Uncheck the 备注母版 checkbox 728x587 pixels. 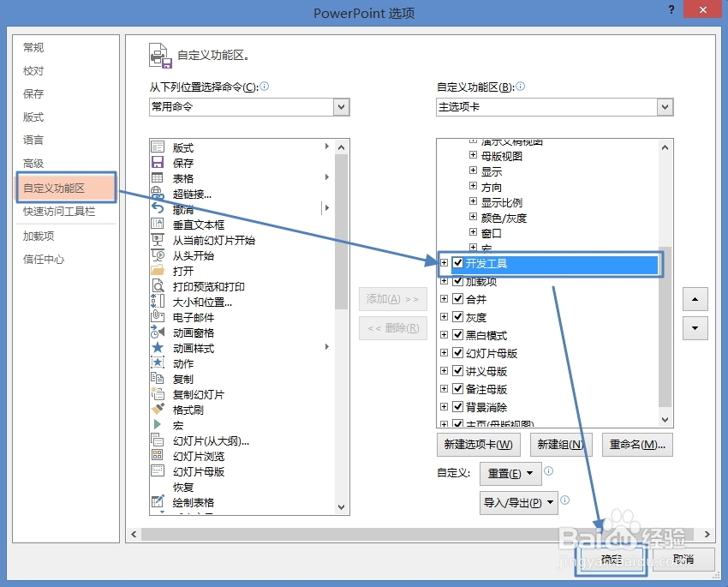point(458,389)
